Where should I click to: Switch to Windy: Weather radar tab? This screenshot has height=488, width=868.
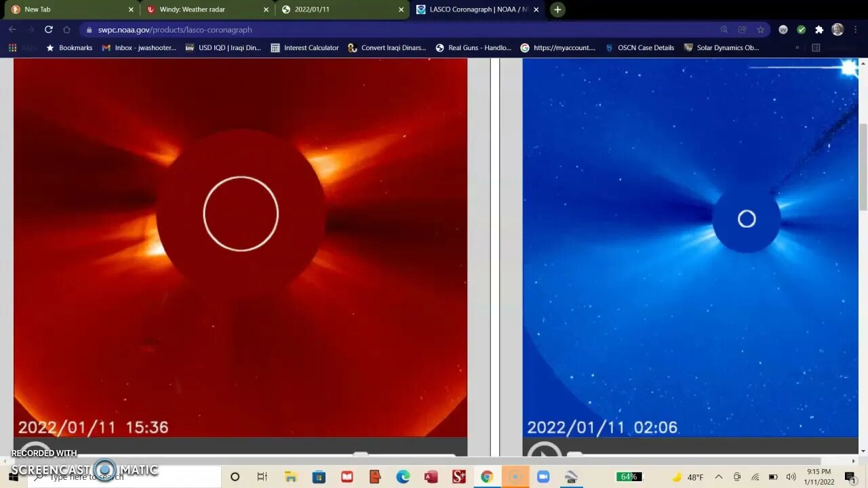pos(209,9)
